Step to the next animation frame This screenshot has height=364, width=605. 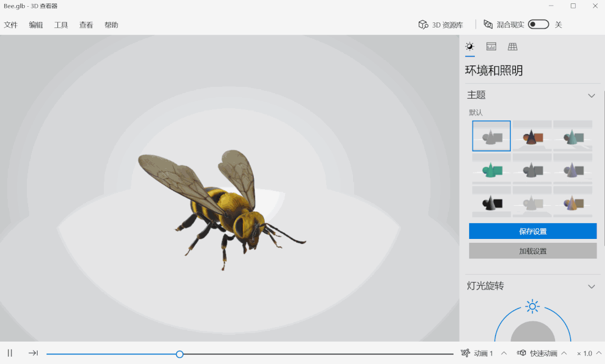tap(33, 353)
